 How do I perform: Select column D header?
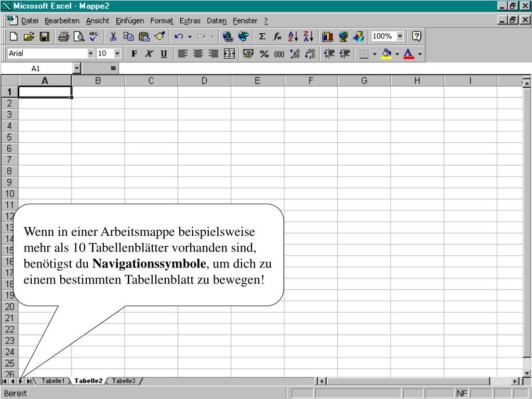204,81
